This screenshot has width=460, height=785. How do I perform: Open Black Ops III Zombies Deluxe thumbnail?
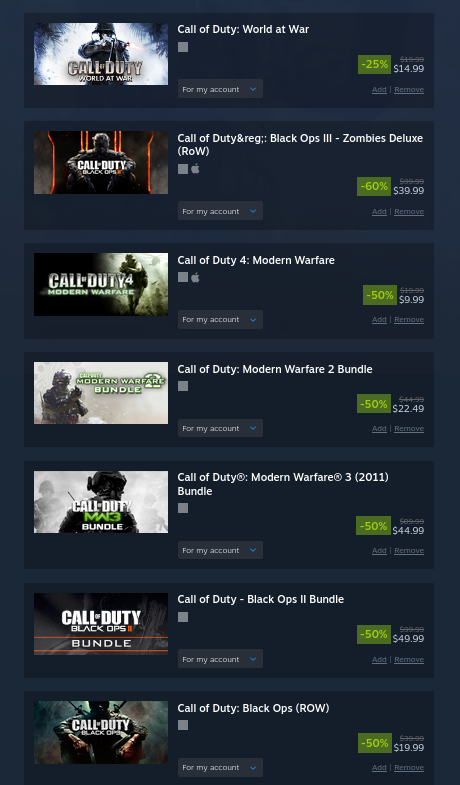pos(101,163)
